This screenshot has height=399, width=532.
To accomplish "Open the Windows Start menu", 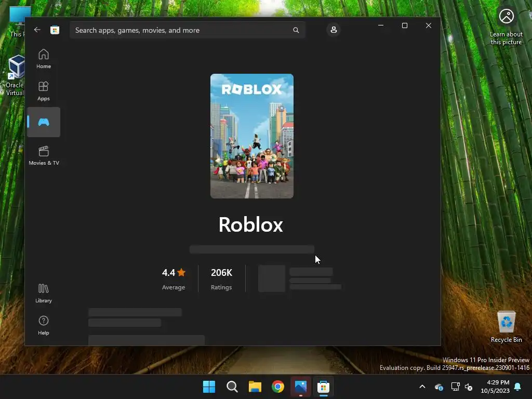I will coord(209,387).
